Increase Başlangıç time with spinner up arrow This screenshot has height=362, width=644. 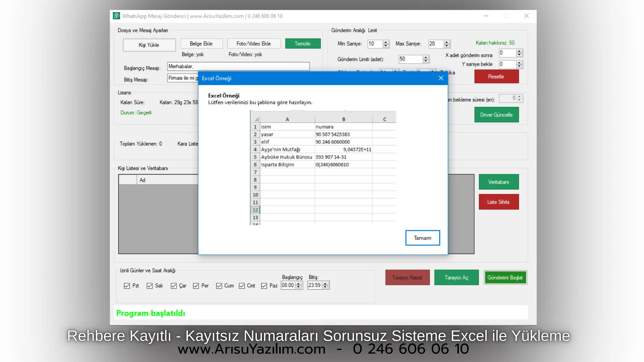[x=299, y=284]
